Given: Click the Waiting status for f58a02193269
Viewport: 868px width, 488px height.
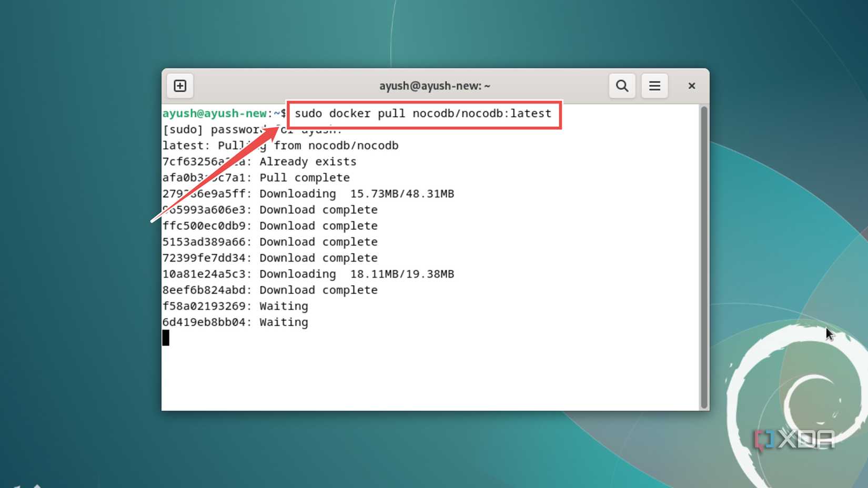Looking at the screenshot, I should (x=283, y=306).
